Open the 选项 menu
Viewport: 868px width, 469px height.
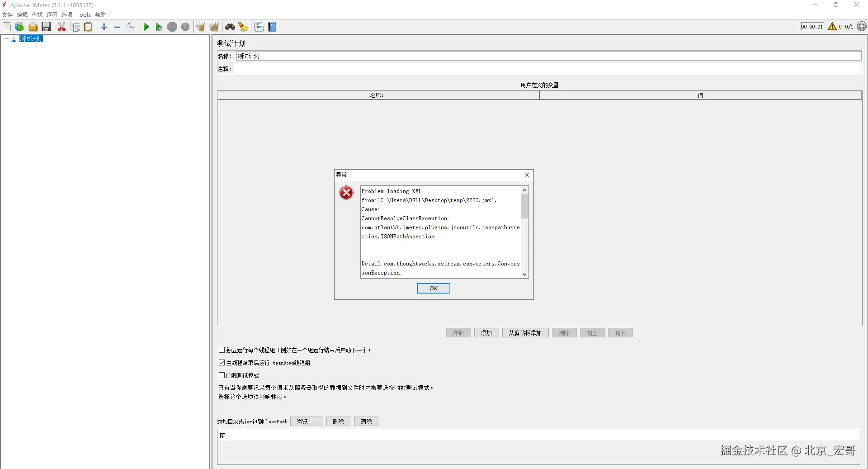point(67,15)
